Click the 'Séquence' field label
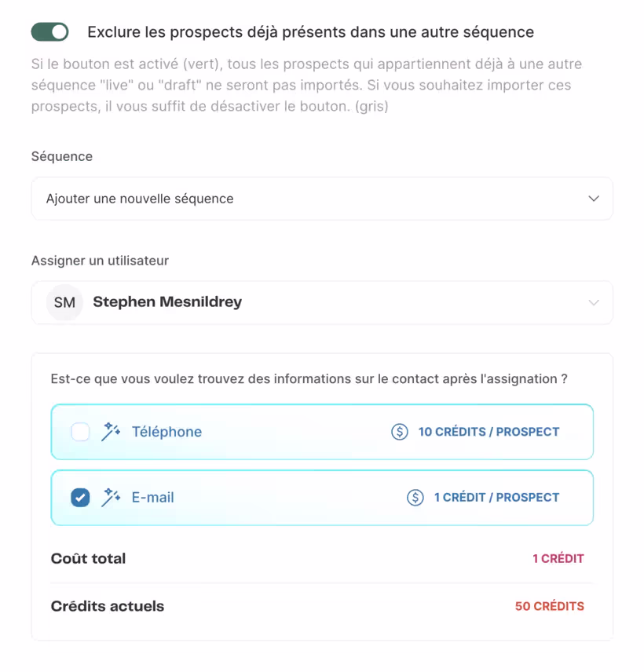The width and height of the screenshot is (644, 672). pyautogui.click(x=62, y=156)
